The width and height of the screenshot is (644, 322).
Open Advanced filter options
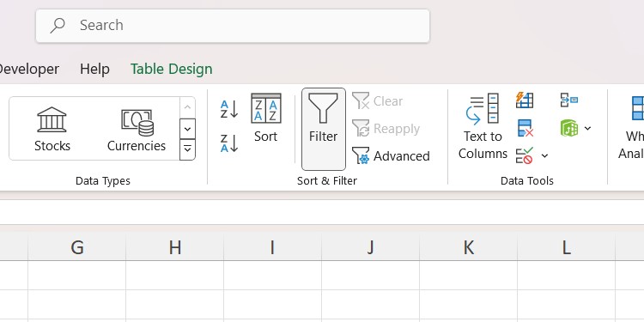pos(391,156)
